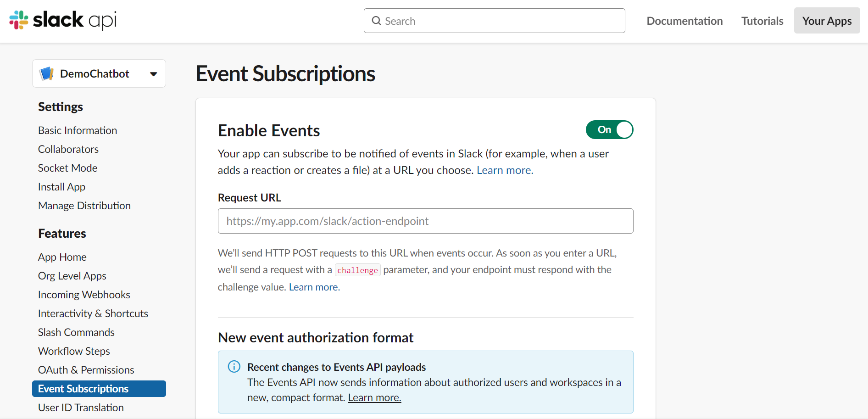Viewport: 868px width, 419px height.
Task: Navigate to Socket Mode
Action: (67, 168)
